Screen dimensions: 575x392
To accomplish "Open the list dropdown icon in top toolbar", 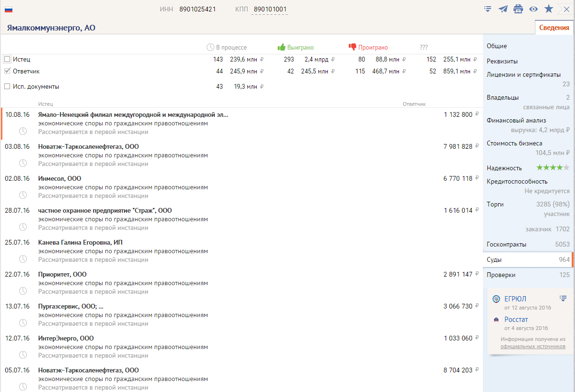I will [488, 9].
